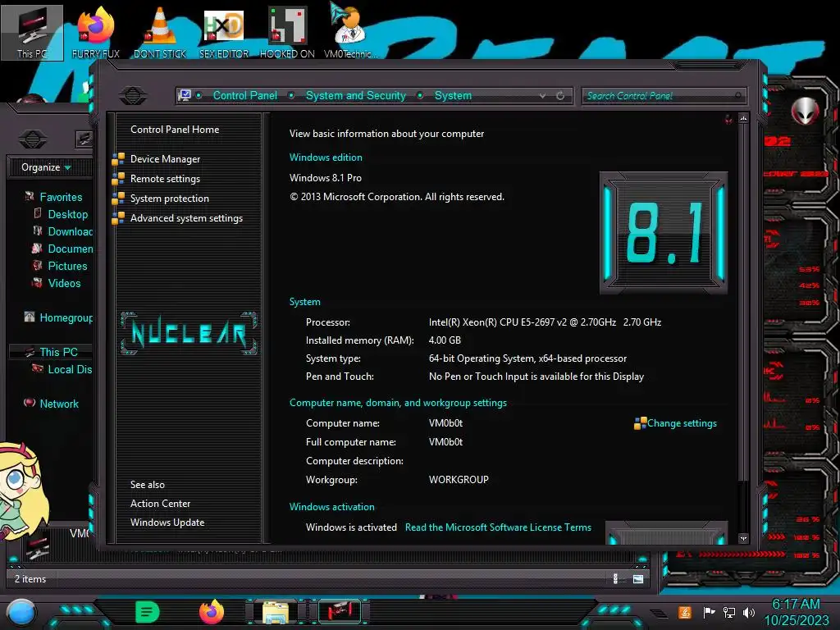Viewport: 840px width, 630px height.
Task: Click Change settings for computer name
Action: [682, 423]
